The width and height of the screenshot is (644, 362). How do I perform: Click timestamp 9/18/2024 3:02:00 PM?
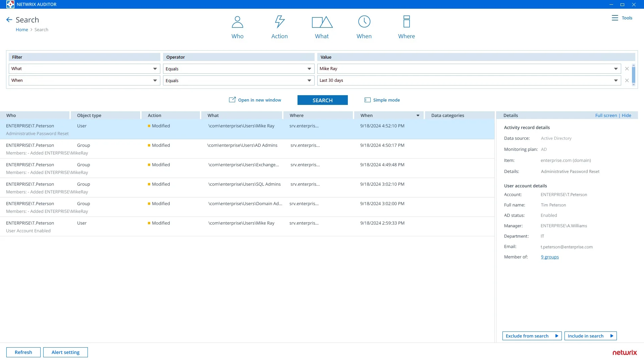coord(382,204)
